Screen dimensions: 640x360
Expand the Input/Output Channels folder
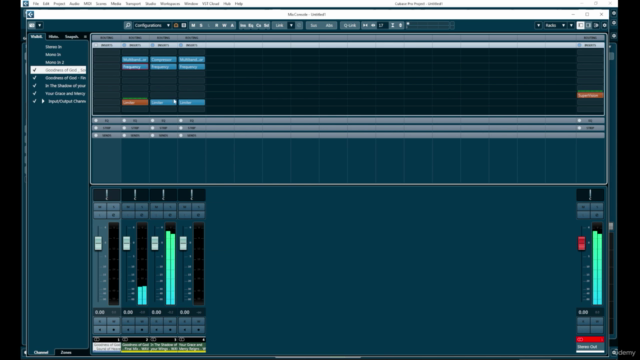(x=43, y=101)
